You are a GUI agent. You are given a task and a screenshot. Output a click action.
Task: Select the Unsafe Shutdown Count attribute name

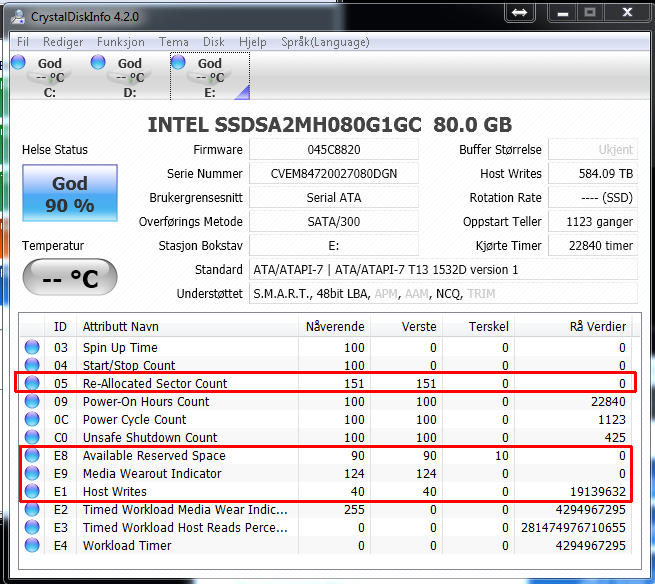(150, 437)
